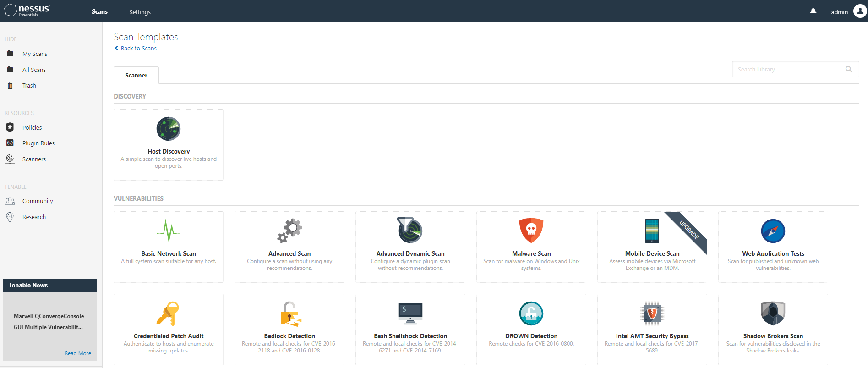The height and width of the screenshot is (368, 868).
Task: Select the Basic Network Scan pulse icon
Action: [169, 231]
